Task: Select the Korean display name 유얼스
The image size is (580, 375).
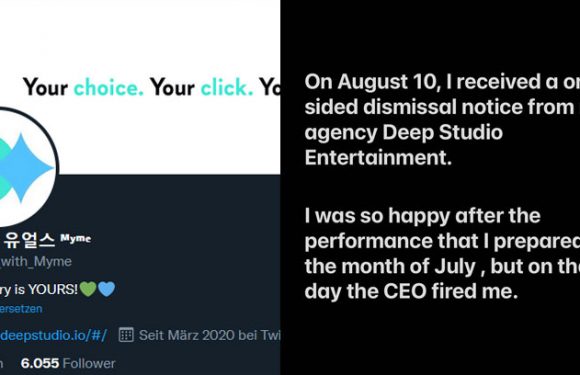Action: point(30,240)
